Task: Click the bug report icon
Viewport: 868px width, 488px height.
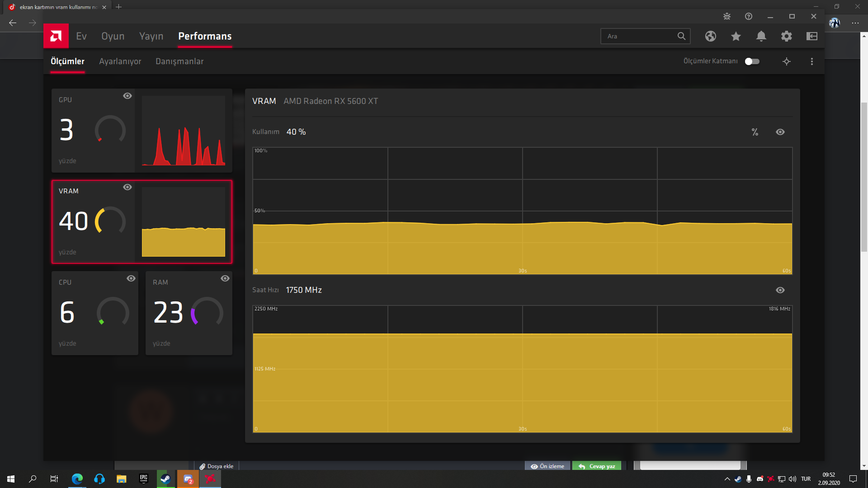Action: coord(727,16)
